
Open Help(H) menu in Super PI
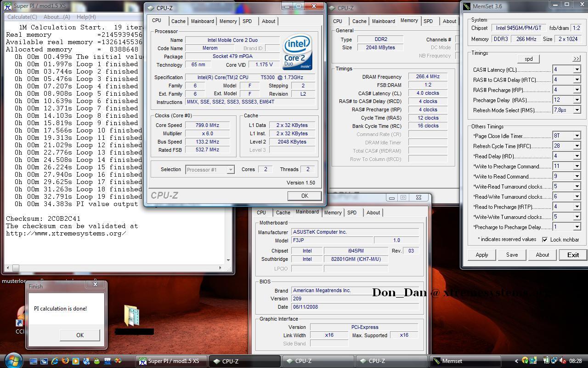click(x=86, y=17)
